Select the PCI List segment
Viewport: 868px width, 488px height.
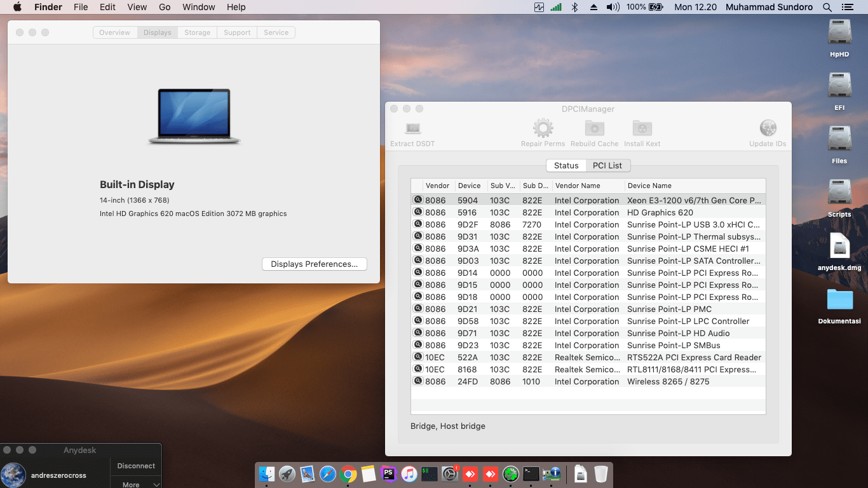click(607, 165)
